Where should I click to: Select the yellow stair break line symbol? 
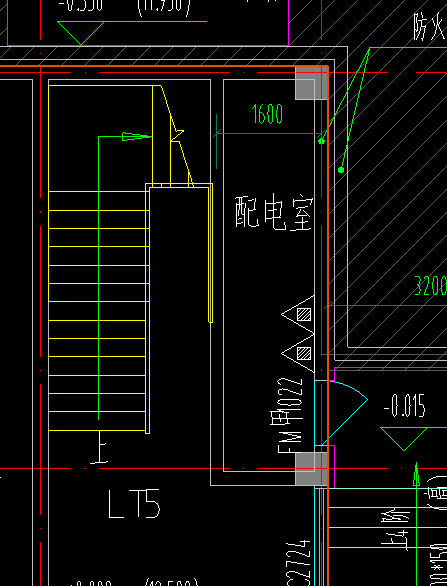point(177,135)
